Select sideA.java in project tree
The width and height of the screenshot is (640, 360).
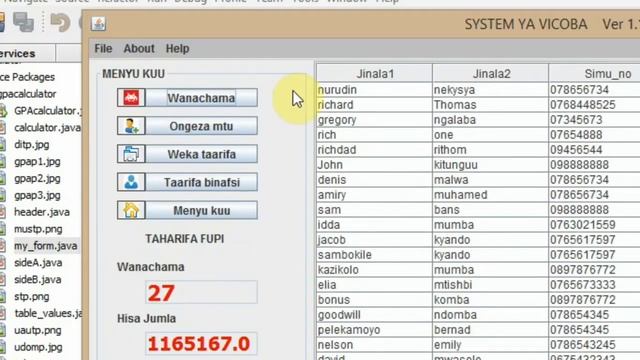pos(38,263)
